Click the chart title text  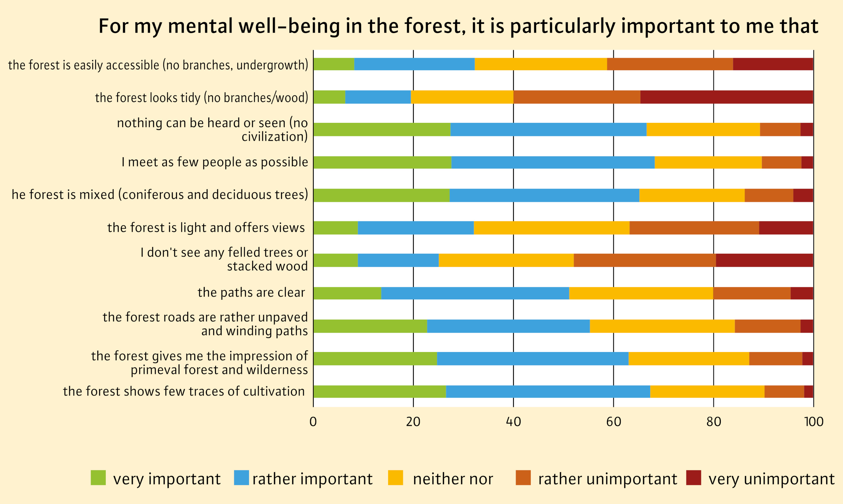pyautogui.click(x=458, y=26)
